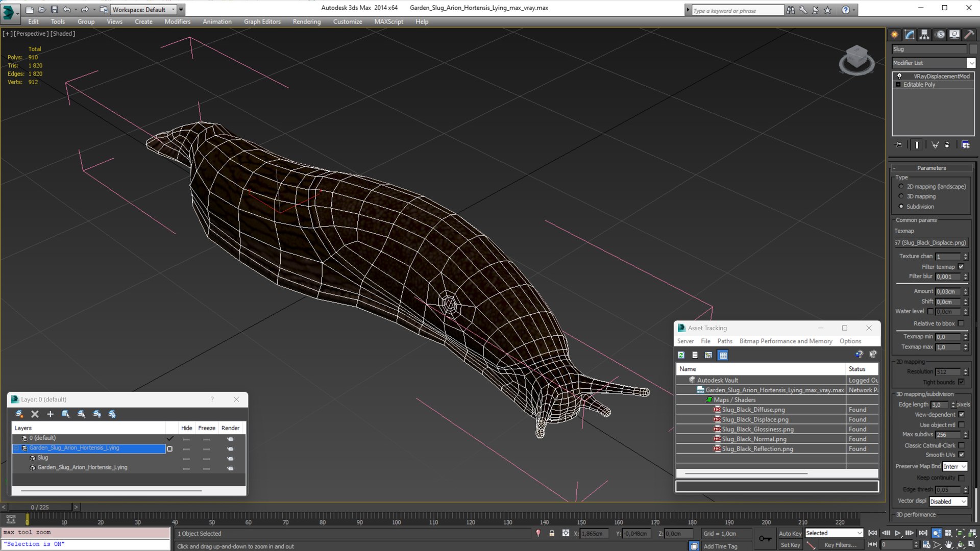Screen dimensions: 980x551
Task: Toggle the Filter texmap checkbox
Action: tap(961, 267)
